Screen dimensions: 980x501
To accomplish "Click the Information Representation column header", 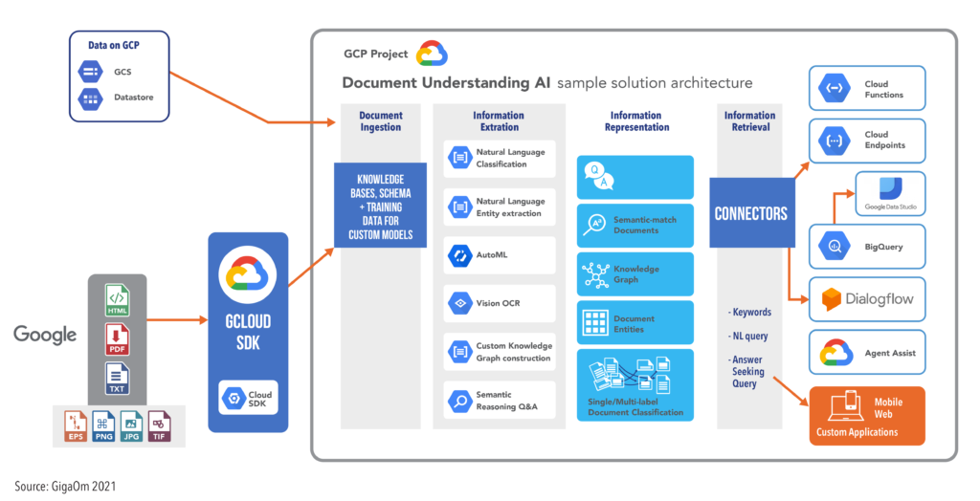I will point(636,121).
